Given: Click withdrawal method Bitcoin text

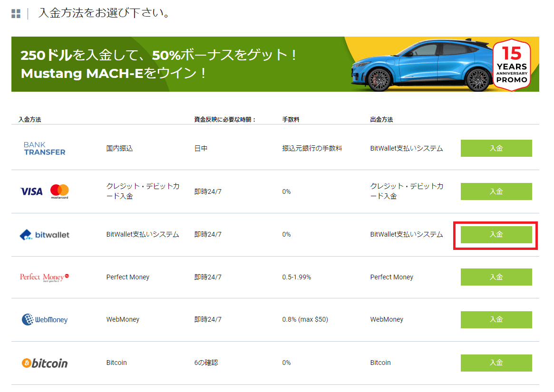Looking at the screenshot, I should [x=380, y=363].
